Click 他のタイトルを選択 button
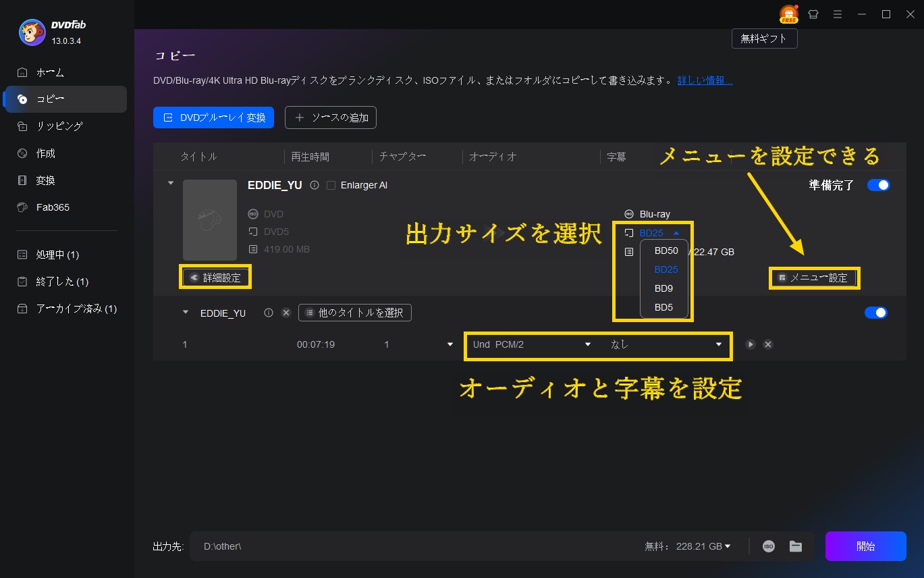The height and width of the screenshot is (578, 924). [x=355, y=313]
